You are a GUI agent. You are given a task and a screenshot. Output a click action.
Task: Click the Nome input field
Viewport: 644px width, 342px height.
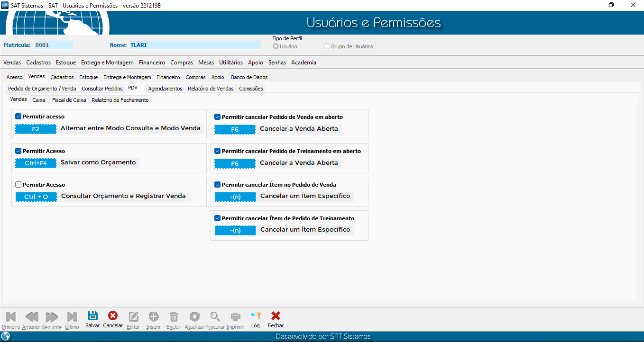click(194, 45)
